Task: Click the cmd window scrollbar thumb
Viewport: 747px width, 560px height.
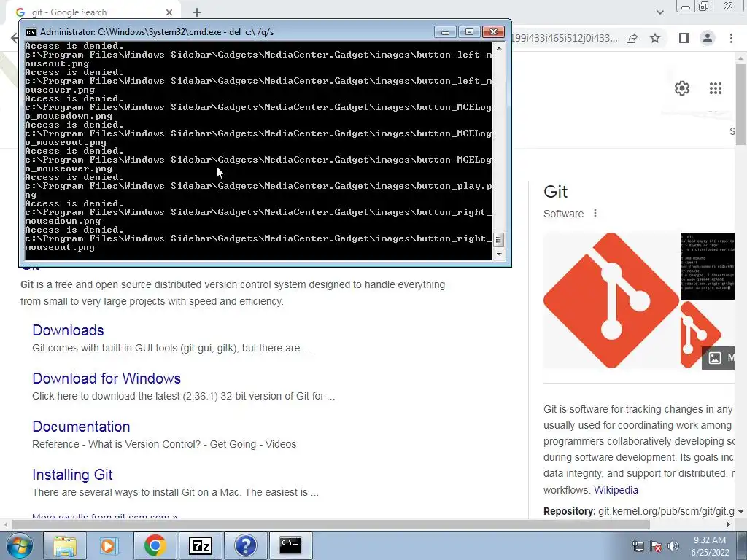Action: [498, 239]
